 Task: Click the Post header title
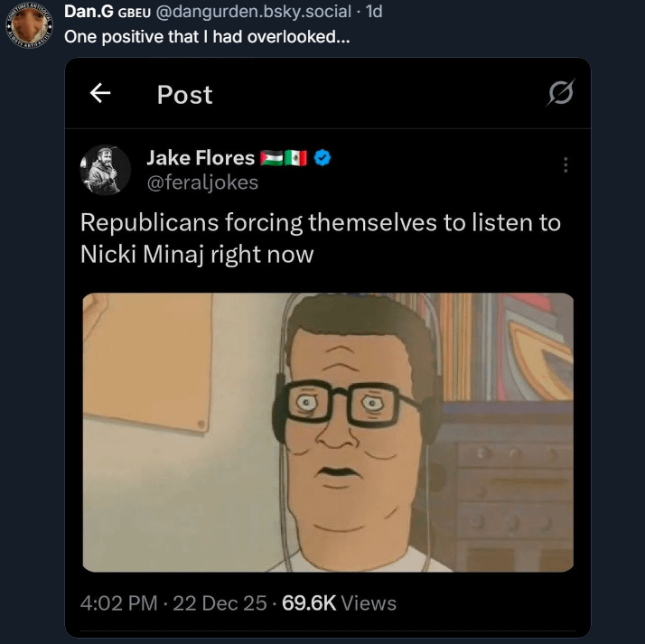184,94
